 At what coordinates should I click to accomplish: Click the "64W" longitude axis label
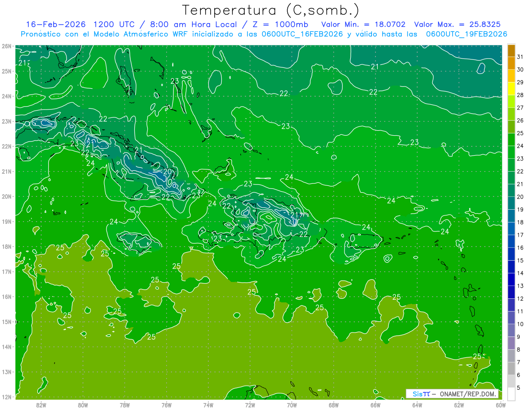[417, 405]
